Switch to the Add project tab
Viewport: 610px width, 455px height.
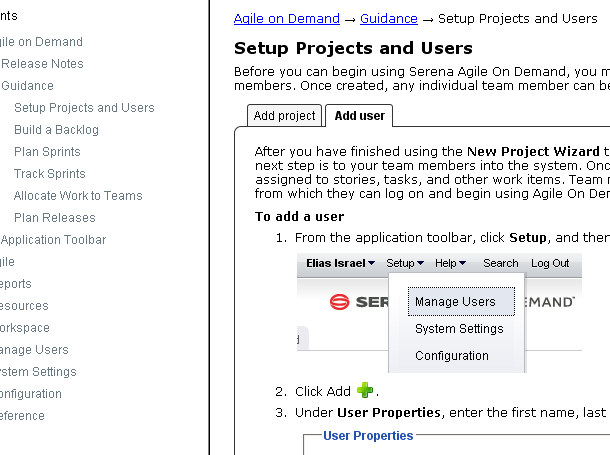click(x=284, y=116)
